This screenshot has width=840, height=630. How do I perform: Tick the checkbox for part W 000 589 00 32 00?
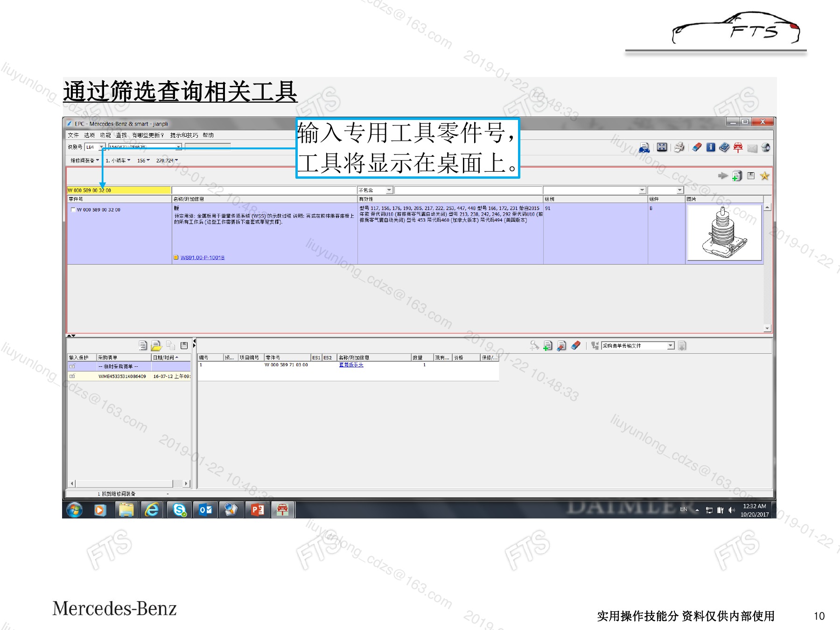[x=73, y=210]
